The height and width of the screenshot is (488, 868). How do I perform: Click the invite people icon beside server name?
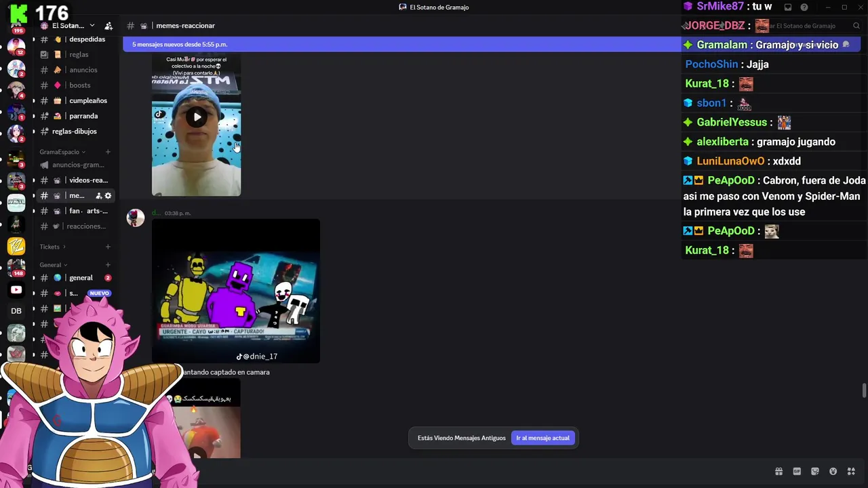coord(108,26)
